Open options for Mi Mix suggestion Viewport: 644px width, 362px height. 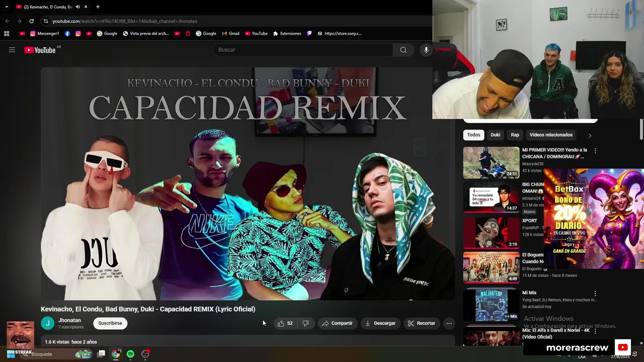click(595, 294)
